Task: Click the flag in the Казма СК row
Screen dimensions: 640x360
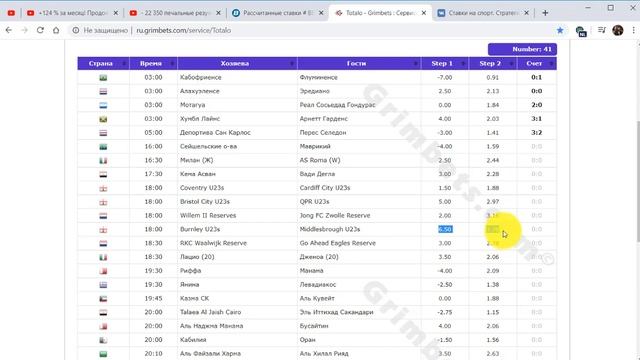Action: (103, 299)
